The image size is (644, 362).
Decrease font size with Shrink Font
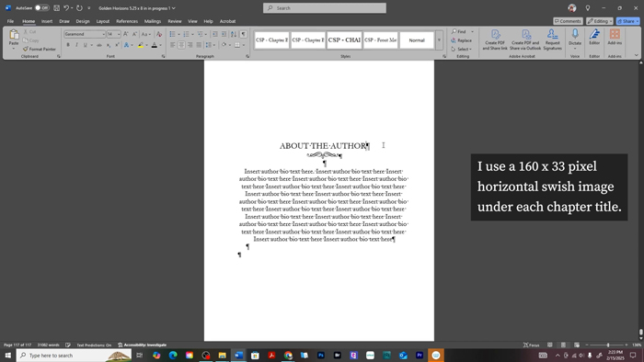pos(134,34)
